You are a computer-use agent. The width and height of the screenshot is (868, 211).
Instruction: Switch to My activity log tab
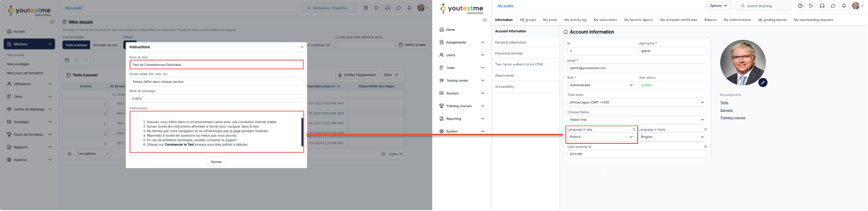point(575,20)
